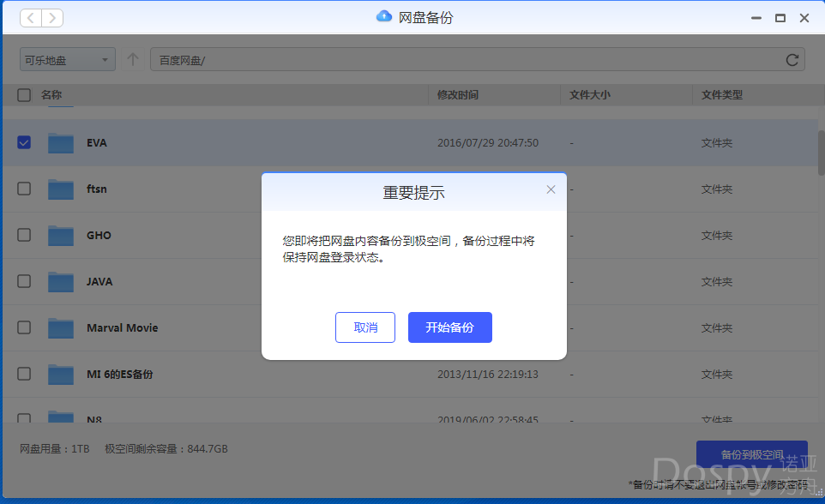Click the cloud backup icon in title
This screenshot has width=825, height=504.
pos(384,17)
